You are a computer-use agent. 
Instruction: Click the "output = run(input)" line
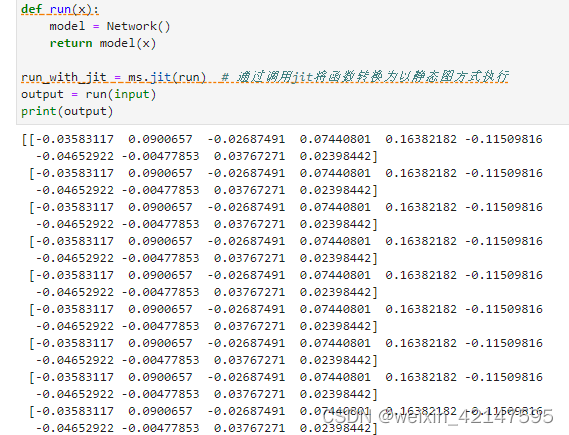89,94
